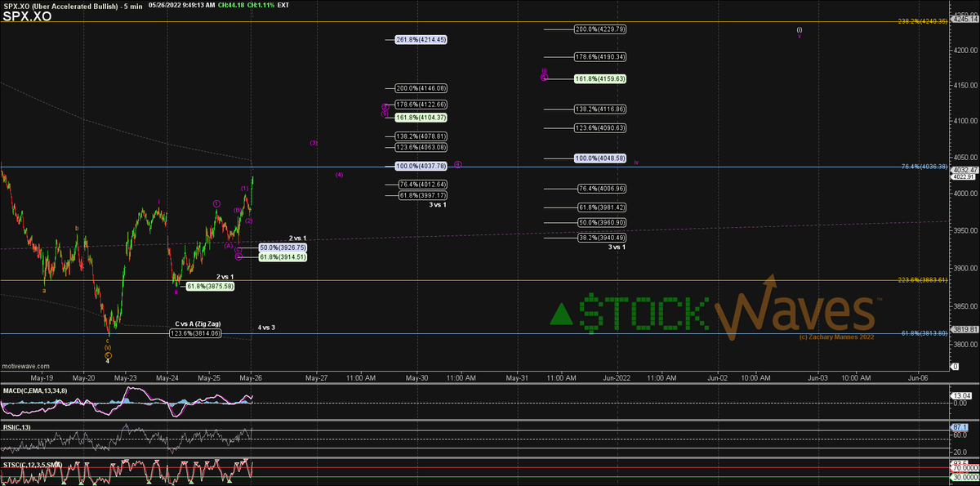This screenshot has height=486, width=980.
Task: Select the Jun-2022 time axis label
Action: [x=617, y=378]
